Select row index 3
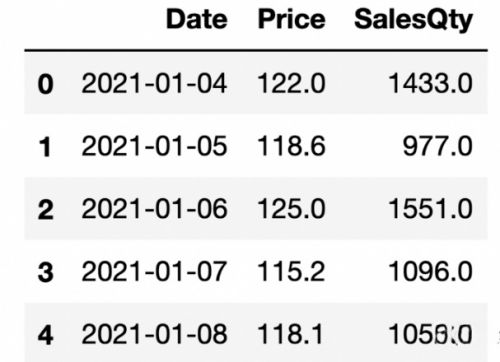This screenshot has width=500, height=362. point(46,272)
